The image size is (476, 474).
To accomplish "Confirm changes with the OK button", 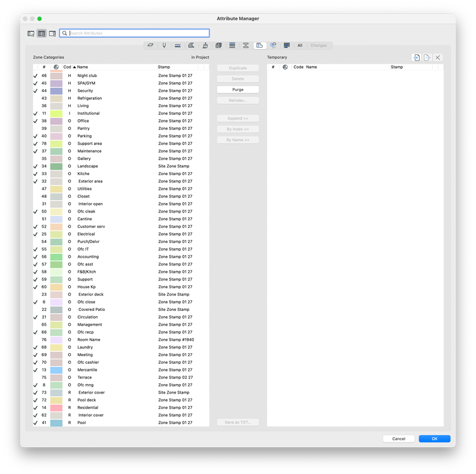I will (x=434, y=439).
